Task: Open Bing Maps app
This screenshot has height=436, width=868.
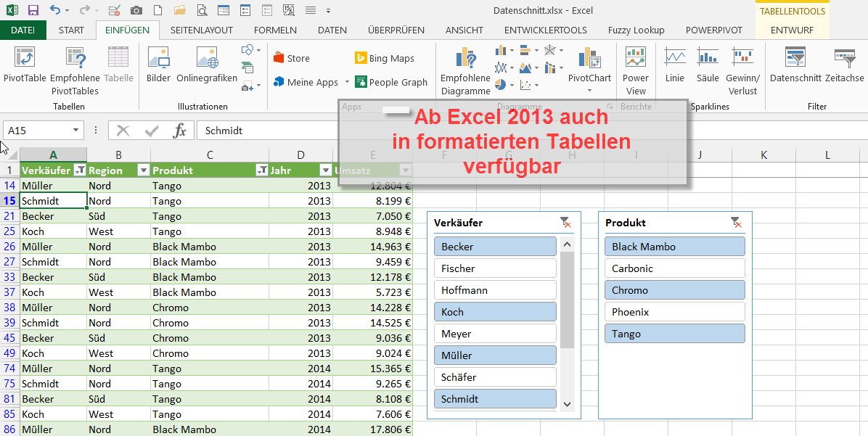Action: click(x=384, y=59)
